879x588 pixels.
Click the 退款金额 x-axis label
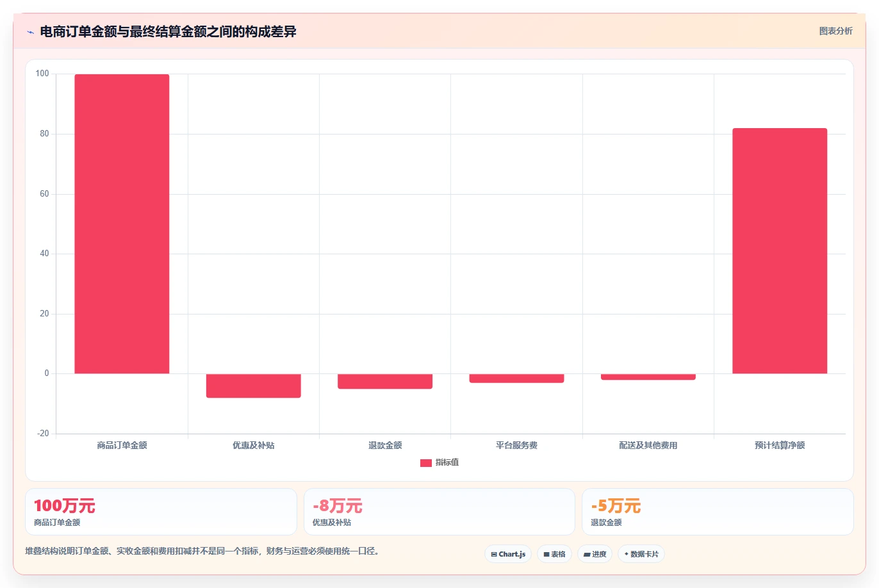tap(385, 445)
